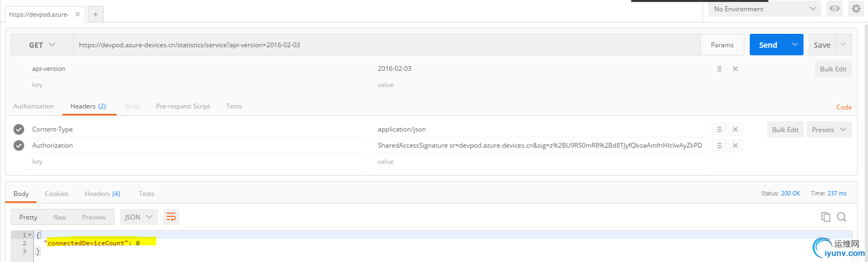Select the Headers (2) tab

click(x=88, y=106)
